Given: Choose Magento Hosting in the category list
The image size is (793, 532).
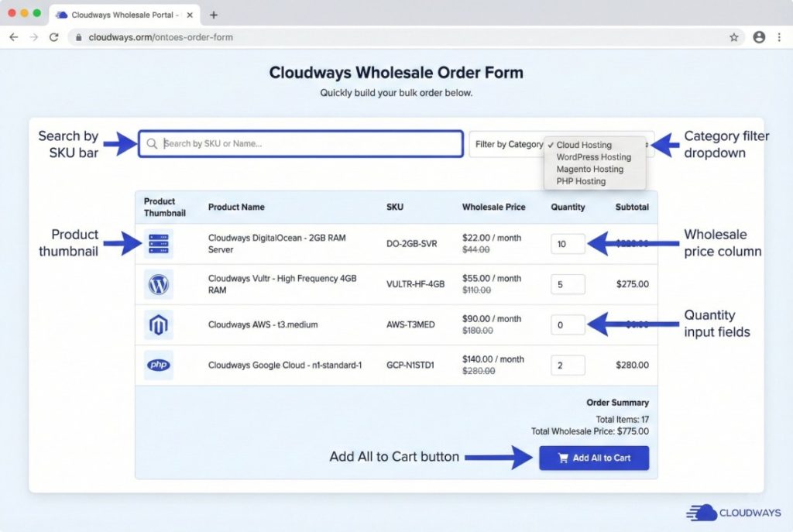Looking at the screenshot, I should (589, 170).
